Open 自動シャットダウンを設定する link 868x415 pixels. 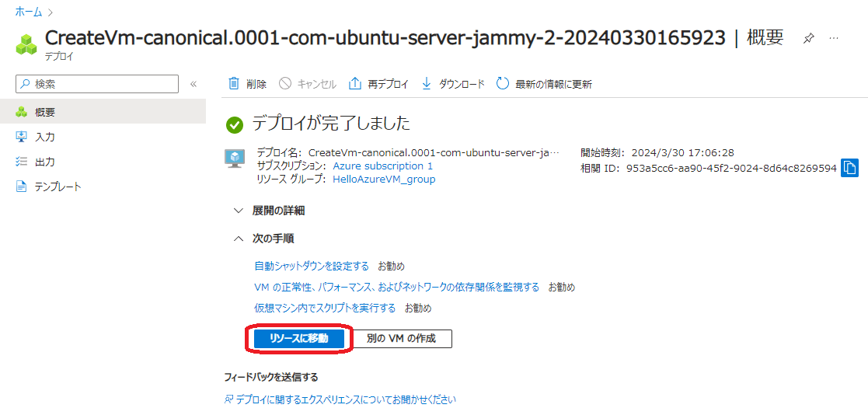312,266
